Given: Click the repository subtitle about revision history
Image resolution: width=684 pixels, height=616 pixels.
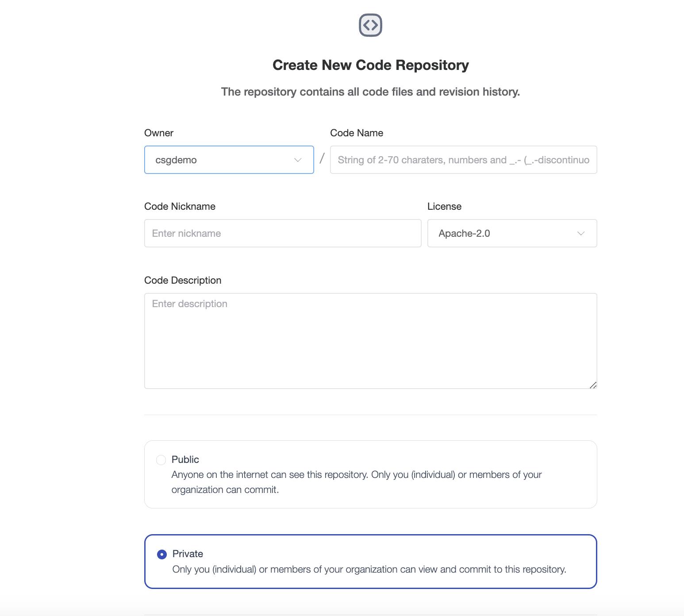Looking at the screenshot, I should click(x=371, y=92).
